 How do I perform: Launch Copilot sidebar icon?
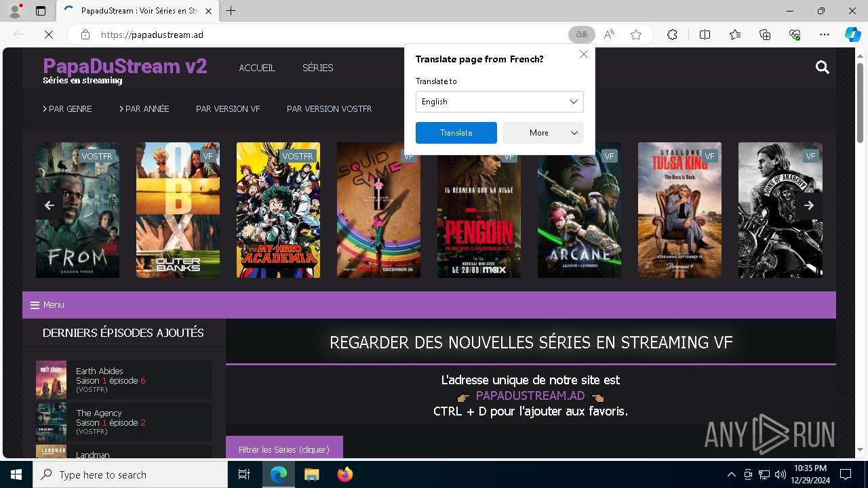[852, 35]
